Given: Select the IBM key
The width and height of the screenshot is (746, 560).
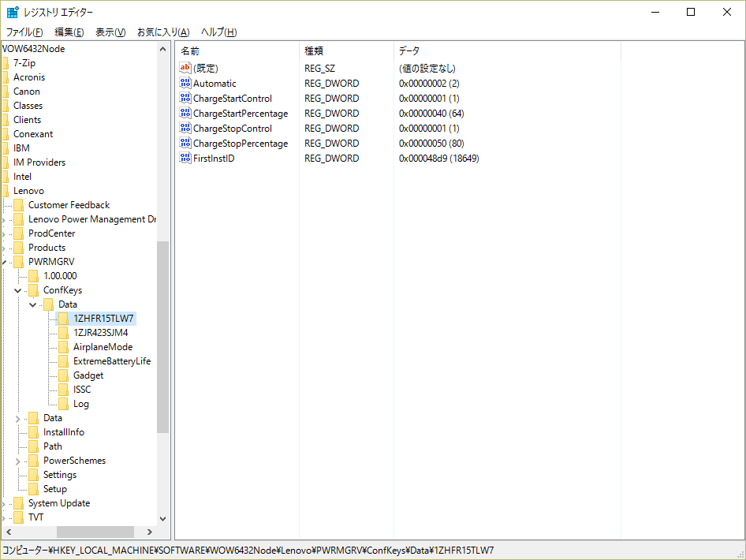Looking at the screenshot, I should (21, 148).
